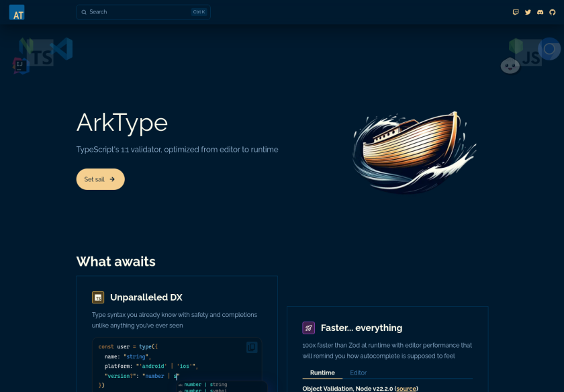Click the 'Object Validation, Node v22.2.0' text

click(348, 389)
